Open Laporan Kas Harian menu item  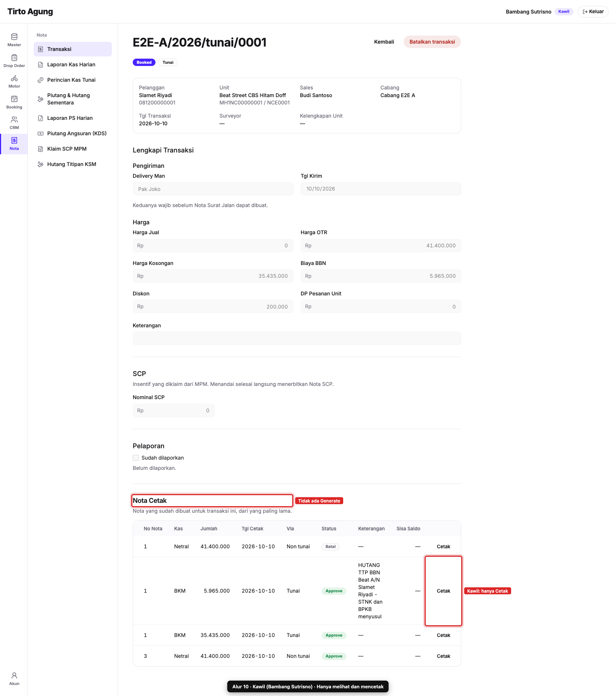click(73, 65)
